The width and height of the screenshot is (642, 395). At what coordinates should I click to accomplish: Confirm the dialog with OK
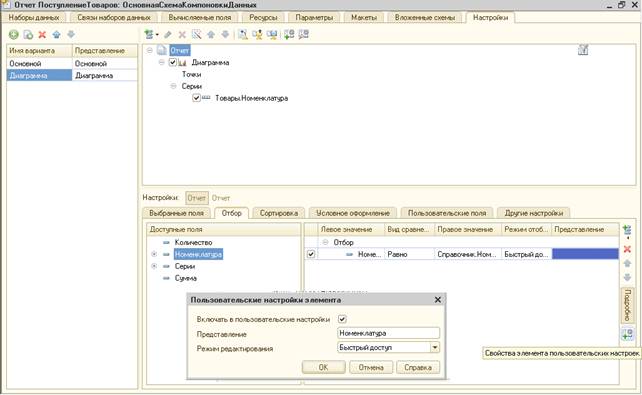pyautogui.click(x=323, y=367)
